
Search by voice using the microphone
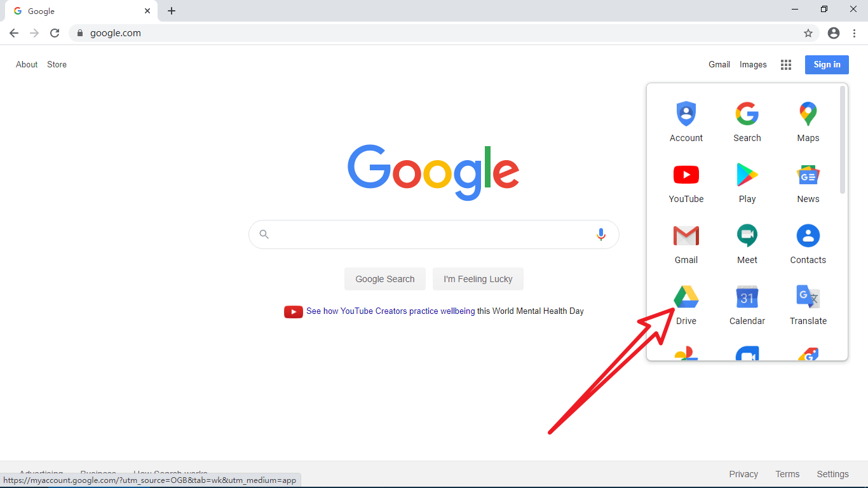601,234
